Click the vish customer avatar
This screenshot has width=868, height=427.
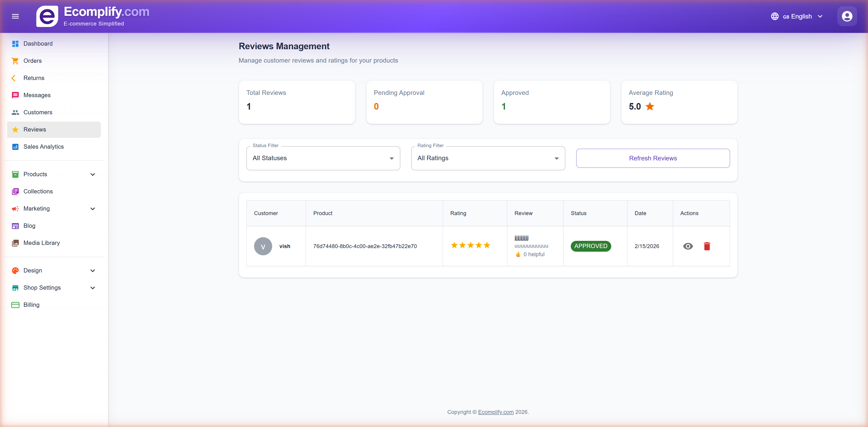tap(263, 246)
